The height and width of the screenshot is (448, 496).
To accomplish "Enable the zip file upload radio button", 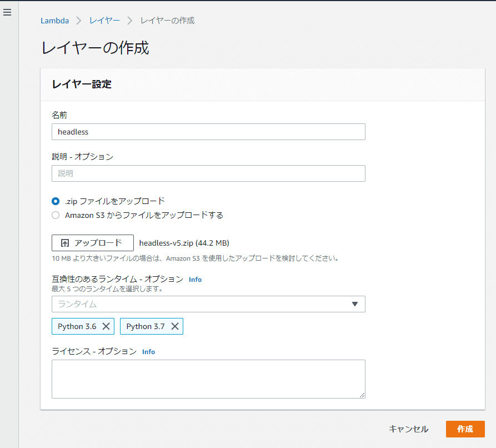I will pos(55,202).
